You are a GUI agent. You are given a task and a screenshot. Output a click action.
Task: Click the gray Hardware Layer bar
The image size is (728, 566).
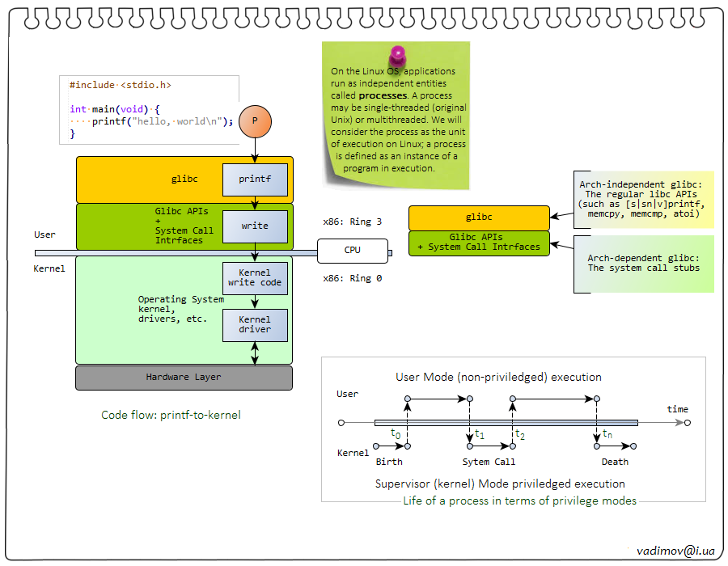tap(184, 378)
